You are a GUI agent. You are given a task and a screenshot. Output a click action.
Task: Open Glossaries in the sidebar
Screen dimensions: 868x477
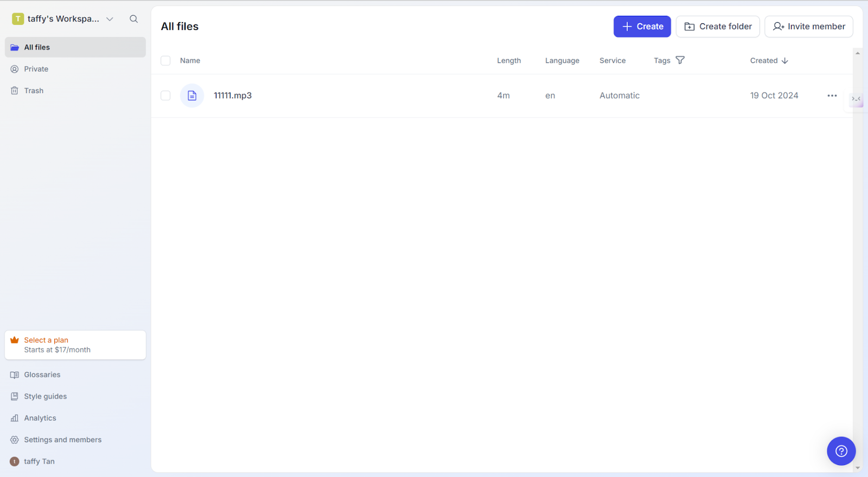point(75,375)
